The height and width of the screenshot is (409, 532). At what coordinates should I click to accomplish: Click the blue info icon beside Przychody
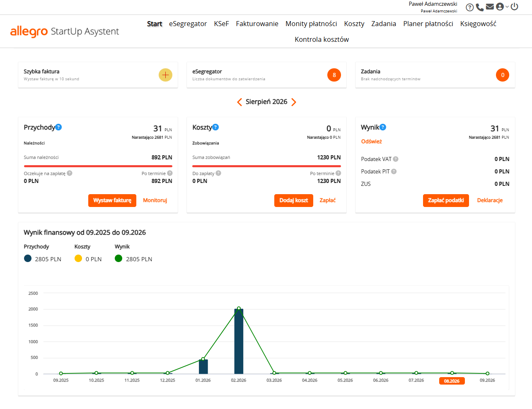tap(58, 127)
